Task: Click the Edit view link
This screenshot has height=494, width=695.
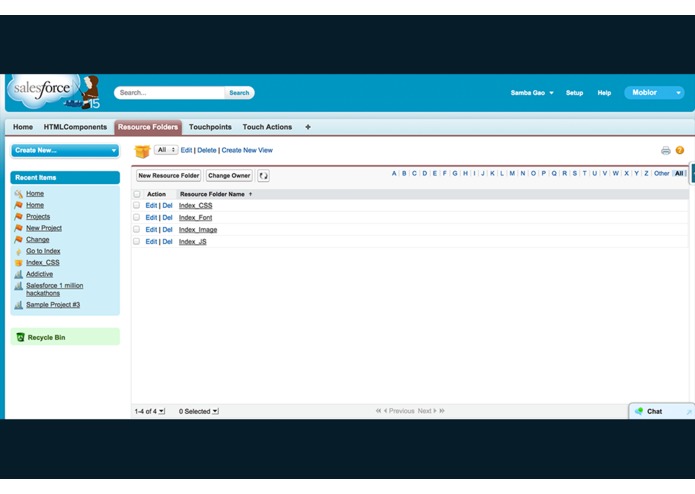Action: [186, 150]
